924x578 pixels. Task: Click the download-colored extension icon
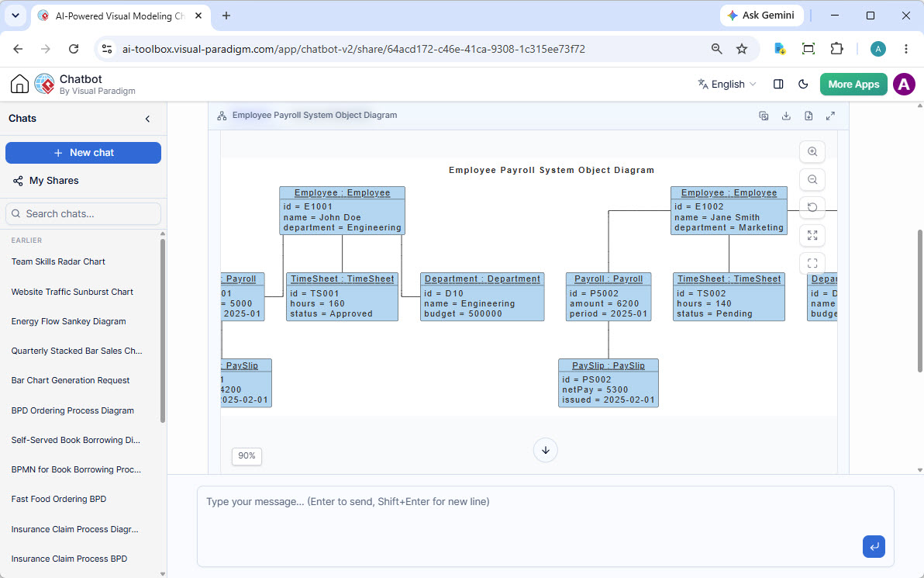(x=780, y=49)
